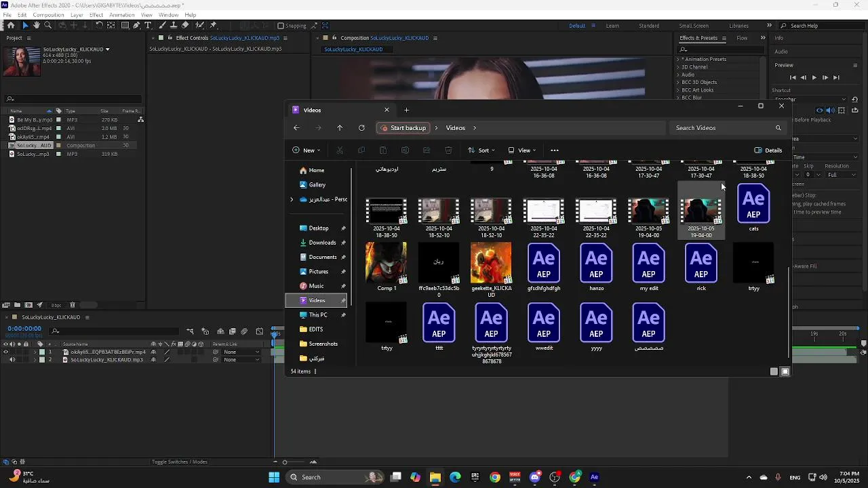Toggle Shy switch for layer 2

(153, 359)
